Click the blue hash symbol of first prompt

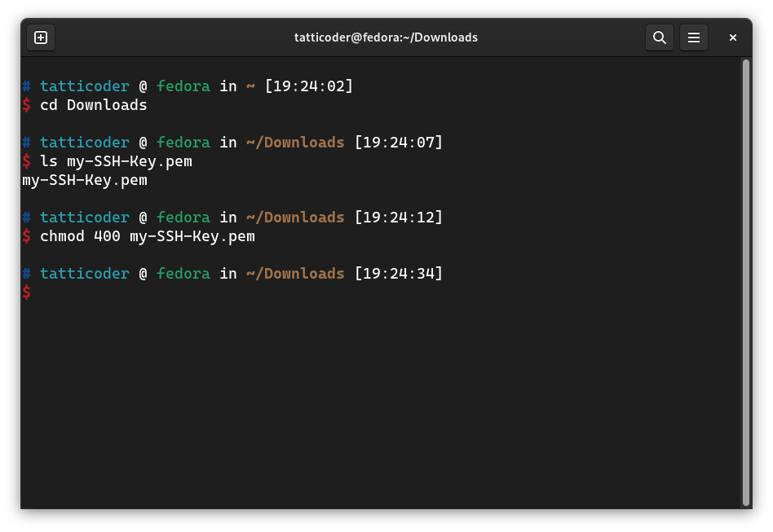[x=27, y=86]
